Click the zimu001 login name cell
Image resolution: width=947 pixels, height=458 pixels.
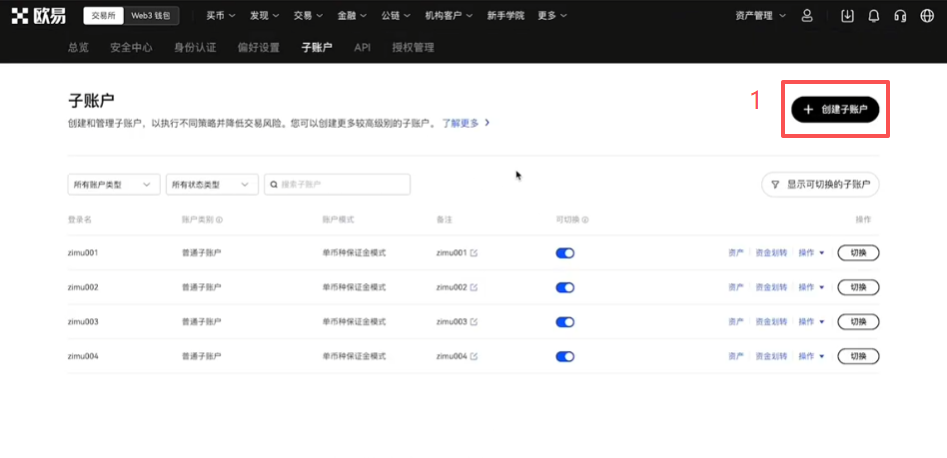click(83, 253)
